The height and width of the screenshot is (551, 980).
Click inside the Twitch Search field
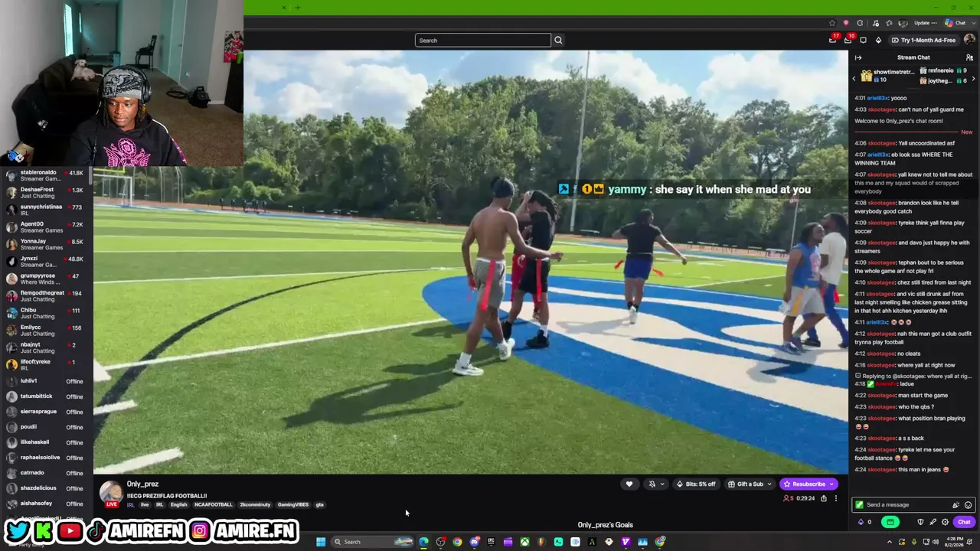click(x=483, y=41)
